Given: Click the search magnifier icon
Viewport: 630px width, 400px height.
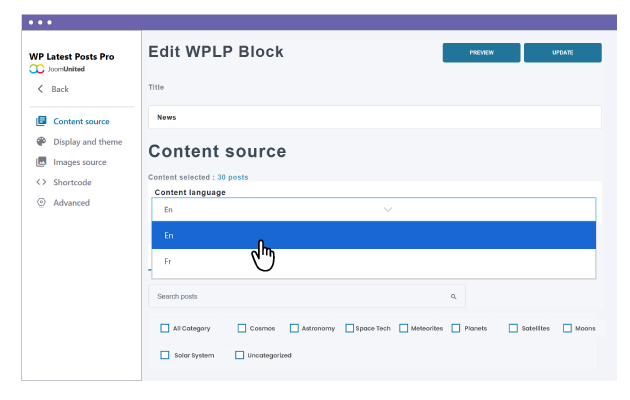Looking at the screenshot, I should pyautogui.click(x=453, y=297).
